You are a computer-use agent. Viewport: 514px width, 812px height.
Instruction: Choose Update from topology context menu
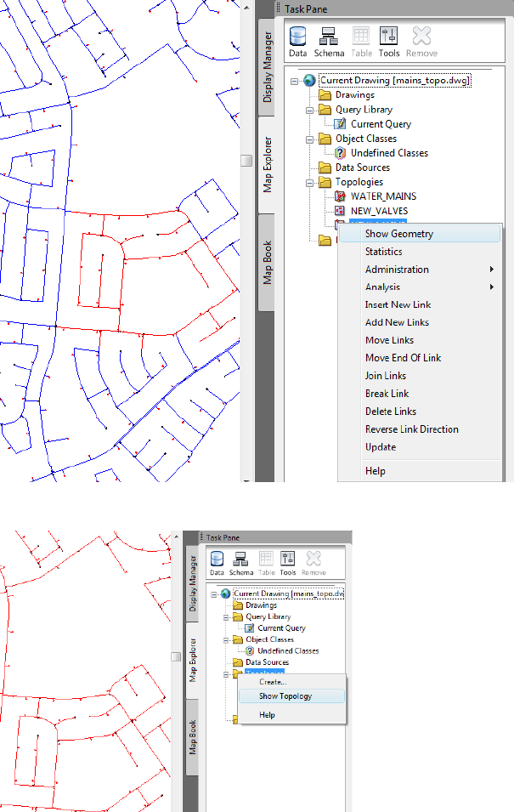click(420, 447)
